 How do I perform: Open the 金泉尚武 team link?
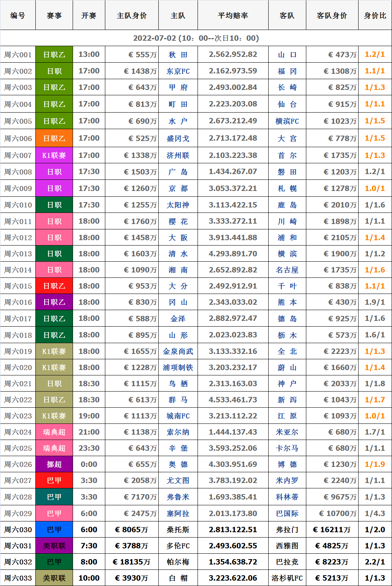pos(178,351)
